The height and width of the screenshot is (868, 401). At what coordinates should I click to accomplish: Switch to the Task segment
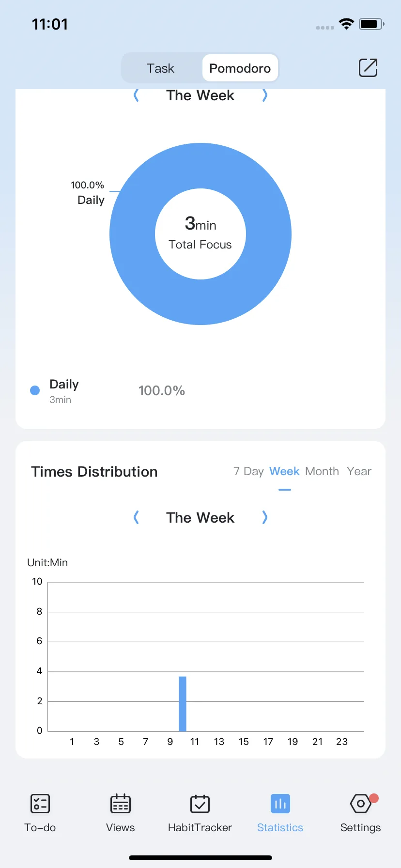[161, 68]
